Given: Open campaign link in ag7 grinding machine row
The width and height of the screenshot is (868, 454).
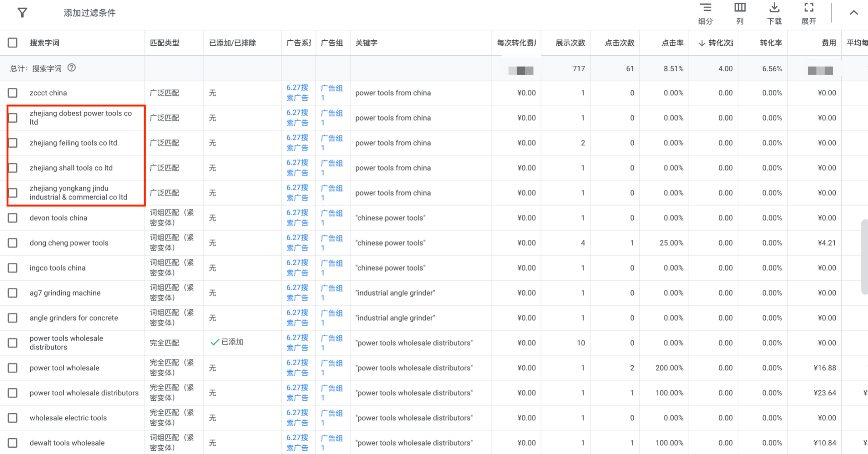Looking at the screenshot, I should tap(297, 293).
